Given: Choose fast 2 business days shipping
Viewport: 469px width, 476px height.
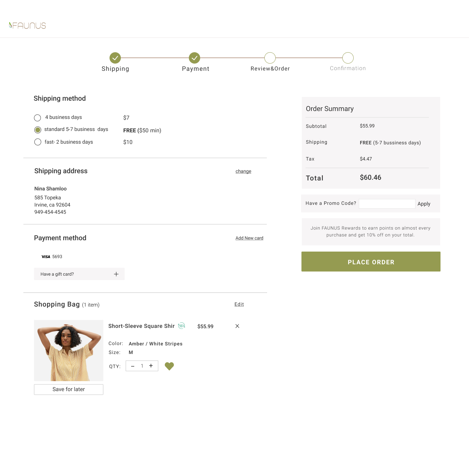Looking at the screenshot, I should [38, 142].
